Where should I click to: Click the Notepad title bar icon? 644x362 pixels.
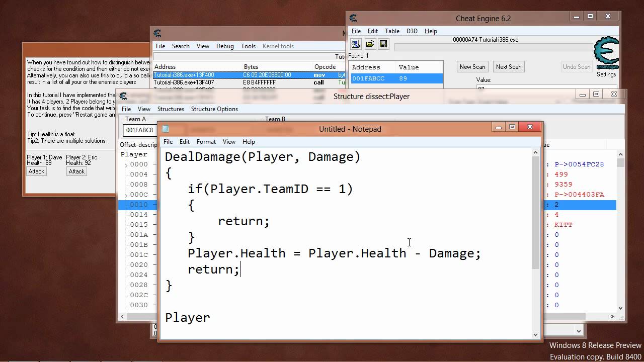(166, 129)
